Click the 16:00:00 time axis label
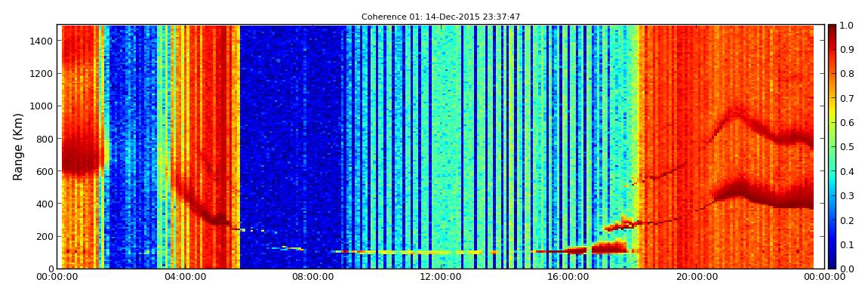Viewport: 868px width, 307px height. tap(568, 278)
